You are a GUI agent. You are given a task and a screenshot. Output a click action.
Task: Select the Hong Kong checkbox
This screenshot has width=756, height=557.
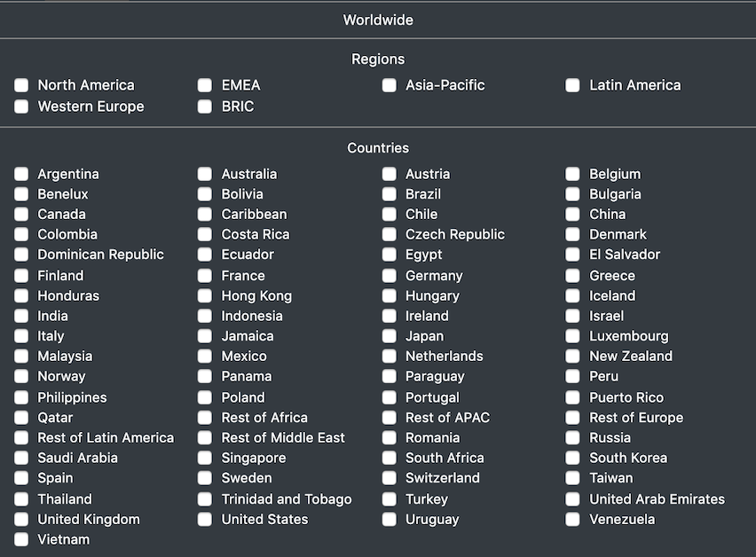tap(205, 296)
